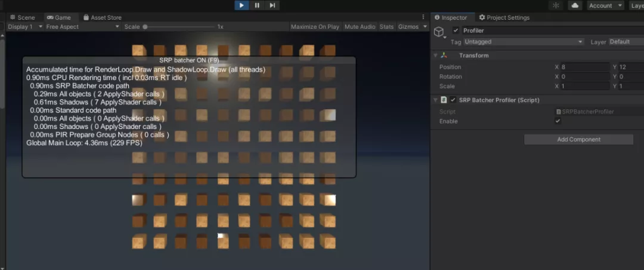Click the cloud services icon

click(574, 5)
